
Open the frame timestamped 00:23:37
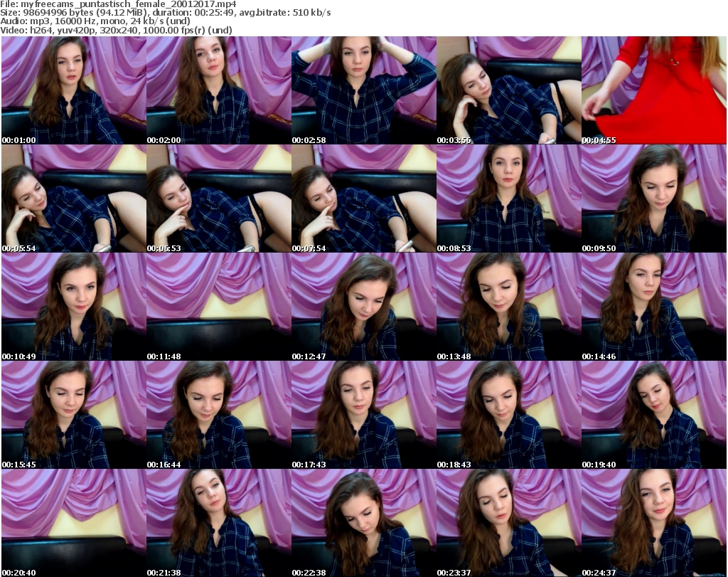pos(509,523)
